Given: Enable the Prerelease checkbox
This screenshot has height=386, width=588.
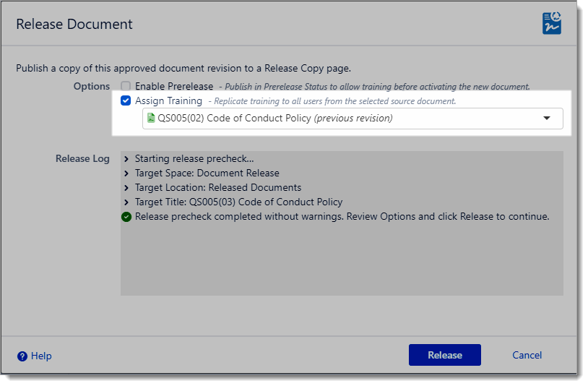Looking at the screenshot, I should (126, 86).
